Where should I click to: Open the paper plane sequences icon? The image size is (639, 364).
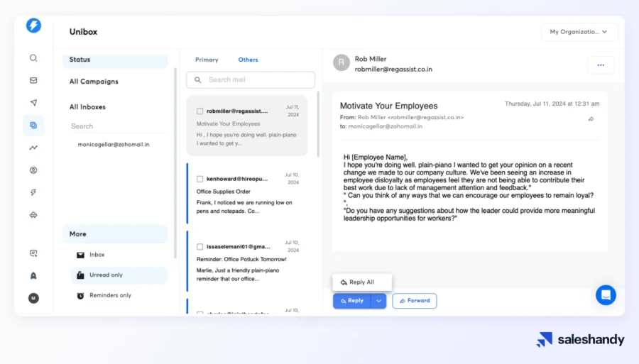coord(33,103)
